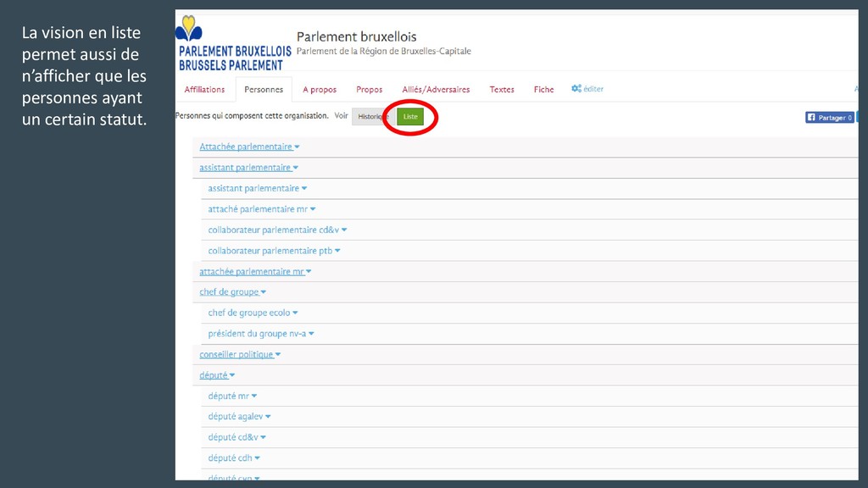Click the Parlement bruxellois page title

pos(357,37)
